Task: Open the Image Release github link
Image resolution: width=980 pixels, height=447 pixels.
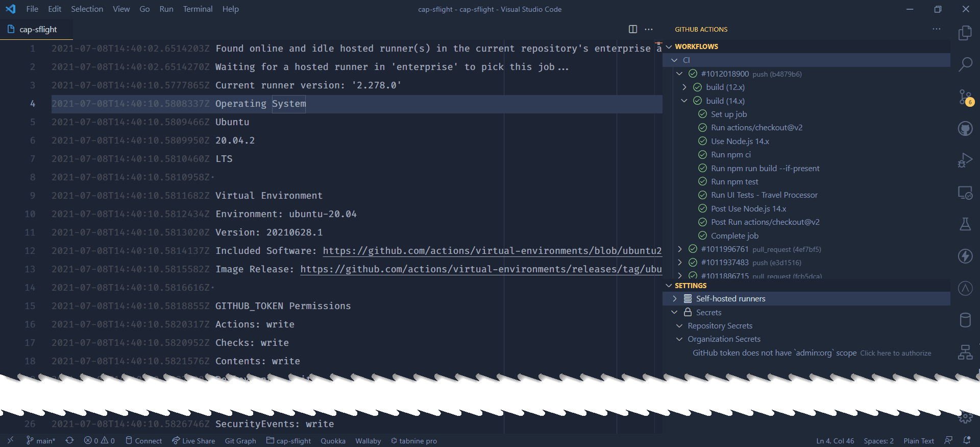Action: click(481, 269)
